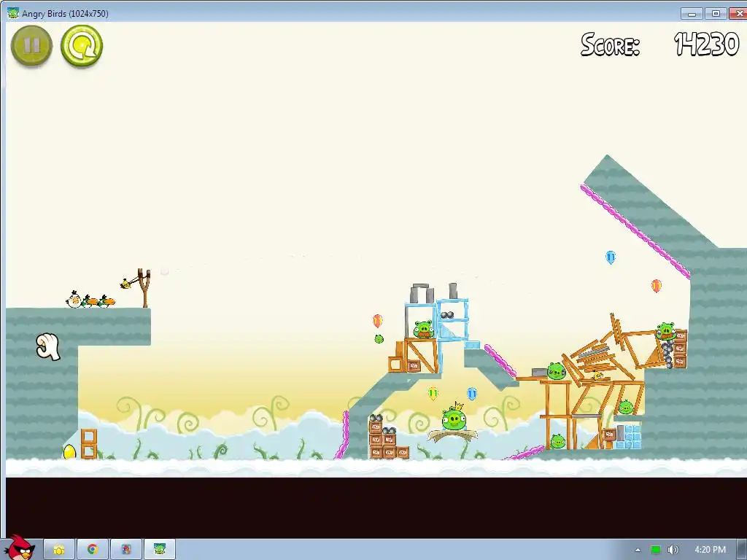
Task: Click the Score label
Action: point(611,45)
